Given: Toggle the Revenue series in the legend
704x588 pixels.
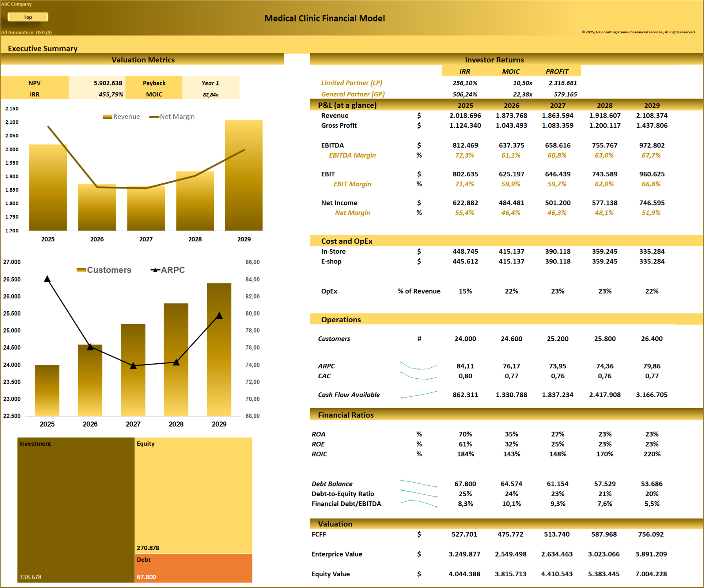Looking at the screenshot, I should [x=122, y=116].
